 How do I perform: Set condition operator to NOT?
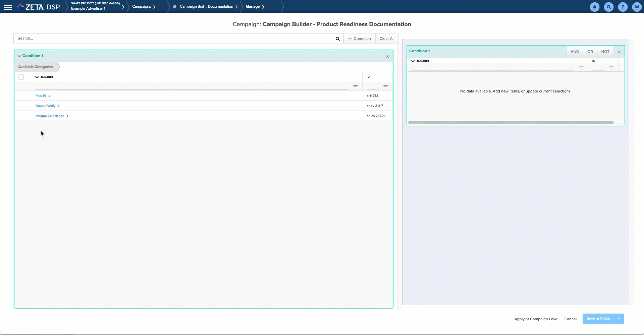click(x=605, y=52)
